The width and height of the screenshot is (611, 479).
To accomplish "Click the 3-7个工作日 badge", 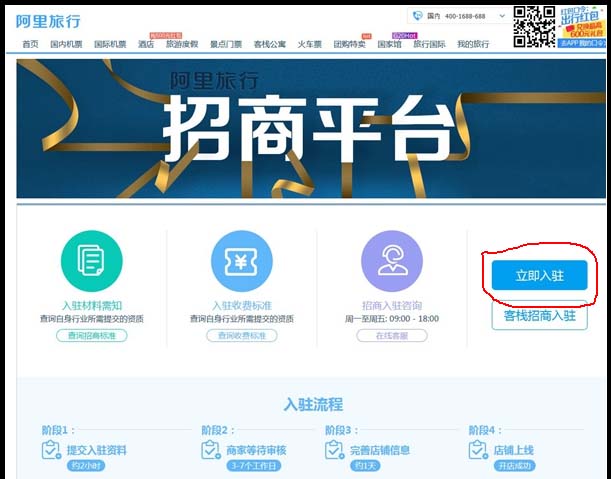I will pyautogui.click(x=253, y=466).
